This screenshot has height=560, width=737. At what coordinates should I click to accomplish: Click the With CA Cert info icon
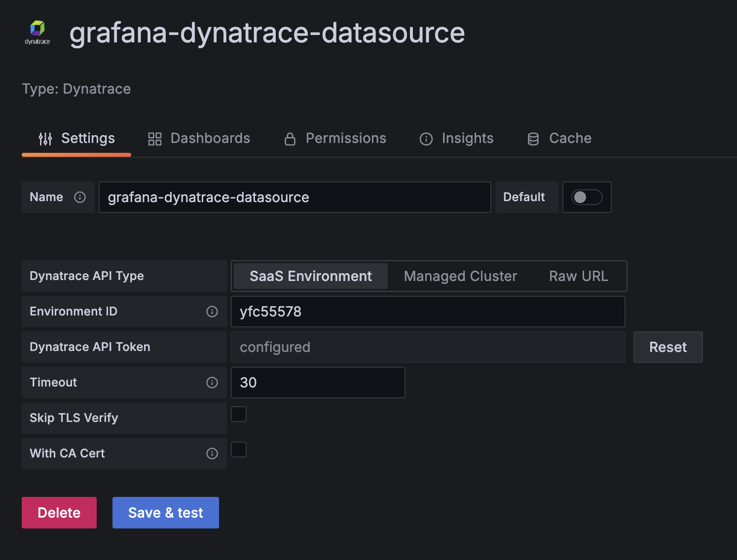(x=212, y=454)
